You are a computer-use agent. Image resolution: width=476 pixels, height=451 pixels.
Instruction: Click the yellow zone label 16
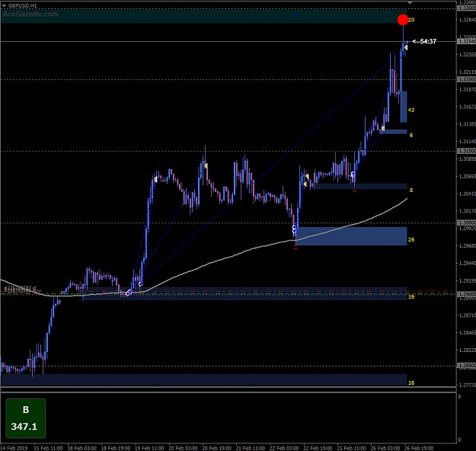click(x=411, y=382)
